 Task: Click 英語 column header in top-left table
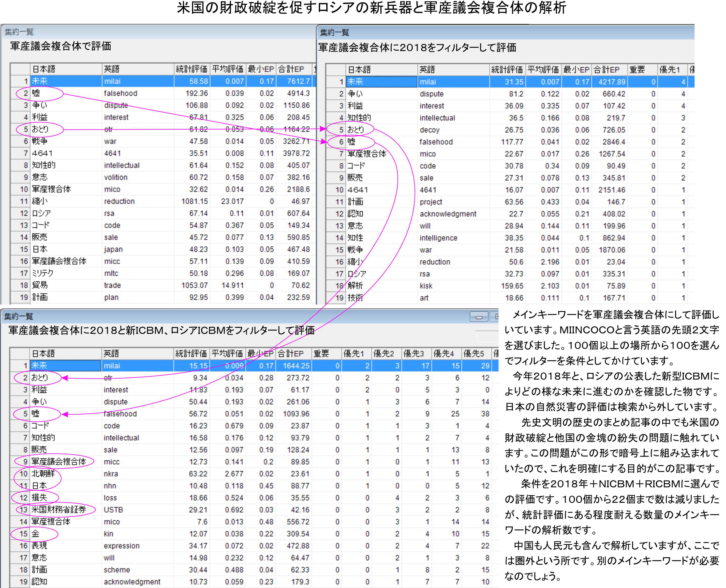coord(138,69)
